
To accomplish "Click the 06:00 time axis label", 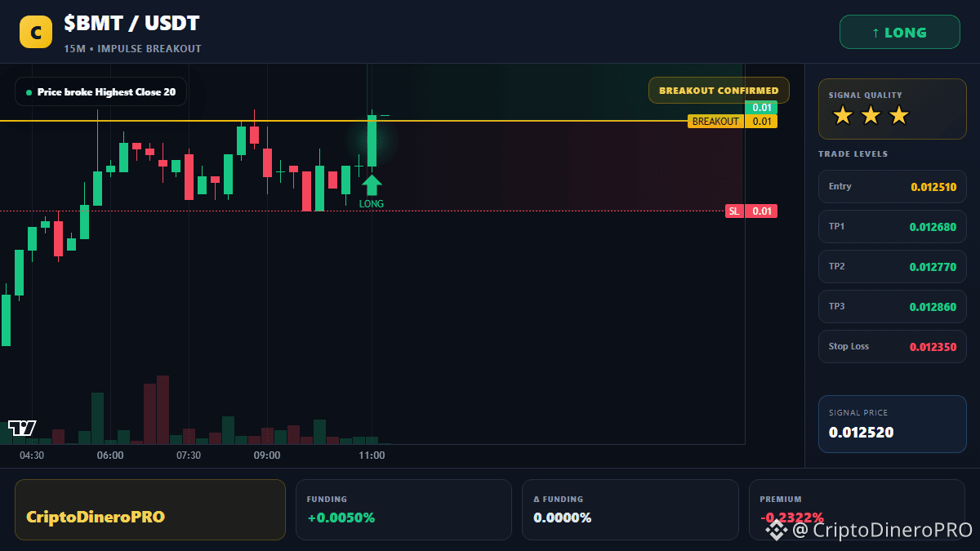I will pos(110,455).
